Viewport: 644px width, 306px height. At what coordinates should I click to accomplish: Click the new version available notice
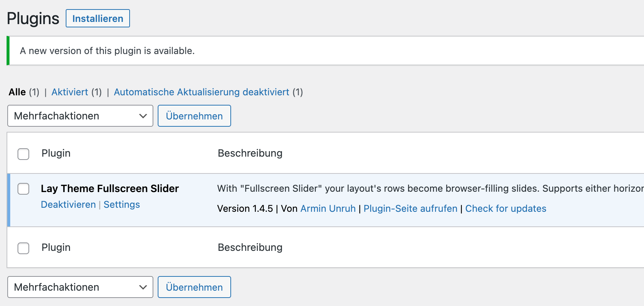click(x=107, y=51)
